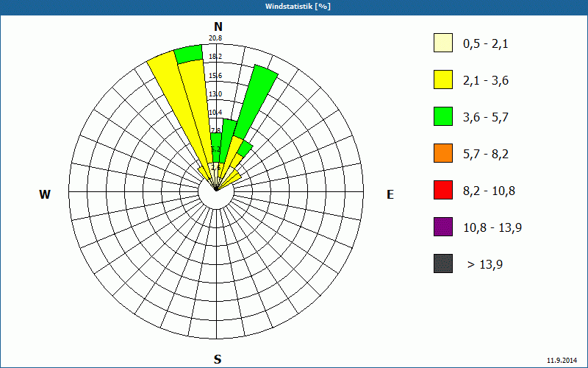588x368 pixels.
Task: Click the yellow 2,1 - 3,6 legend swatch
Action: (x=443, y=79)
